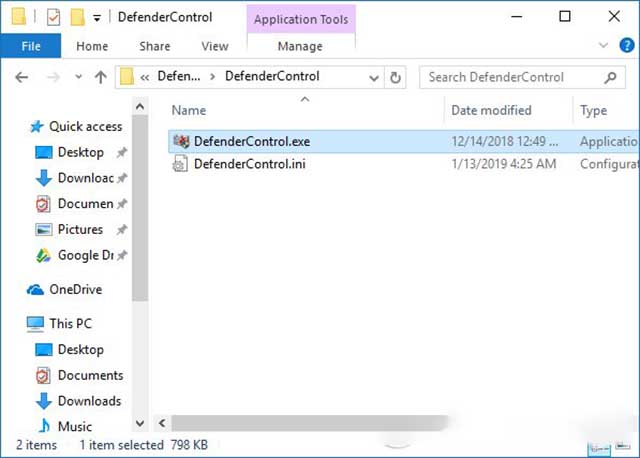Select This PC in navigation pane
Viewport: 640px width, 458px height.
click(x=71, y=324)
